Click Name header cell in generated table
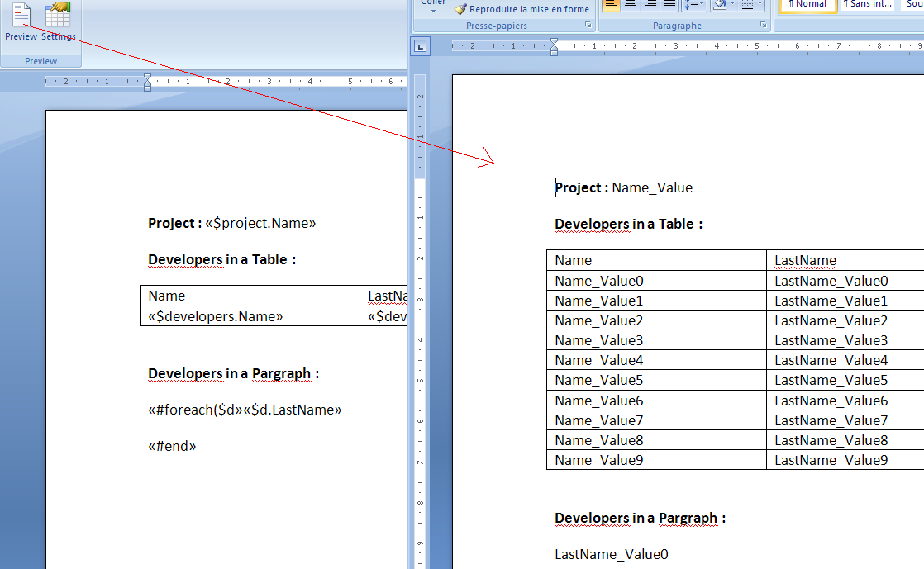The image size is (924, 569). pos(656,260)
